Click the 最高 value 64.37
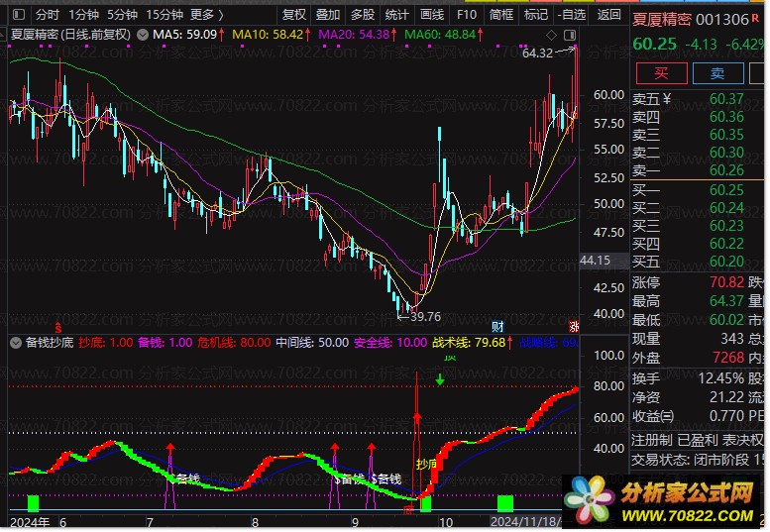This screenshot has height=532, width=770. (x=726, y=301)
